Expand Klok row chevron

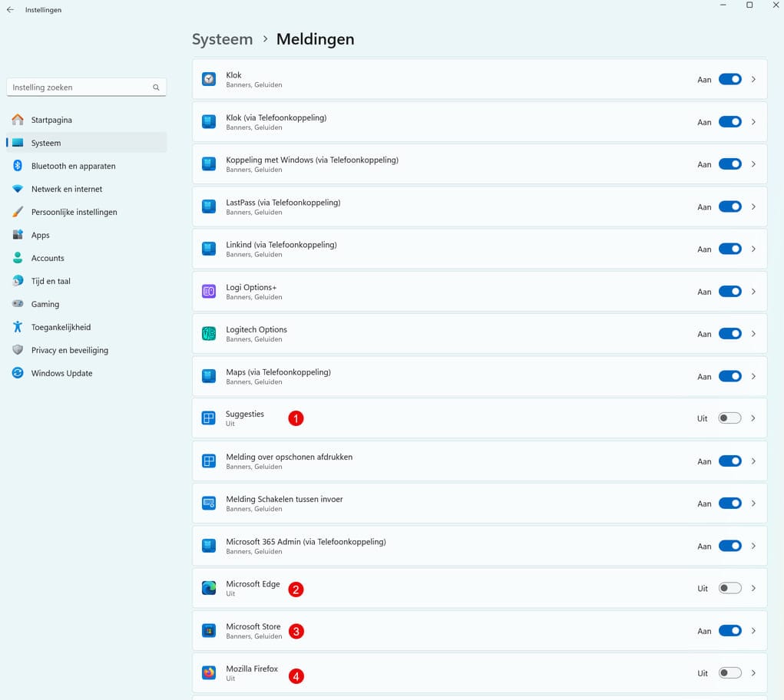[753, 79]
